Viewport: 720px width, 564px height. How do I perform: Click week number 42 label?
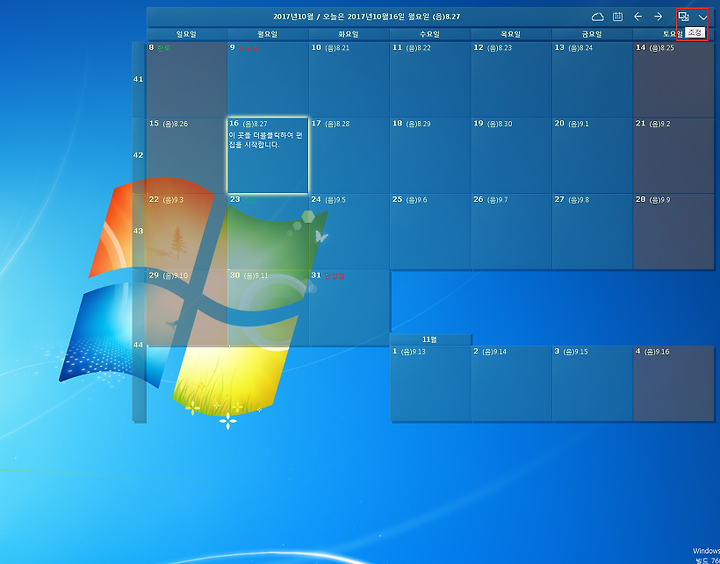point(139,156)
